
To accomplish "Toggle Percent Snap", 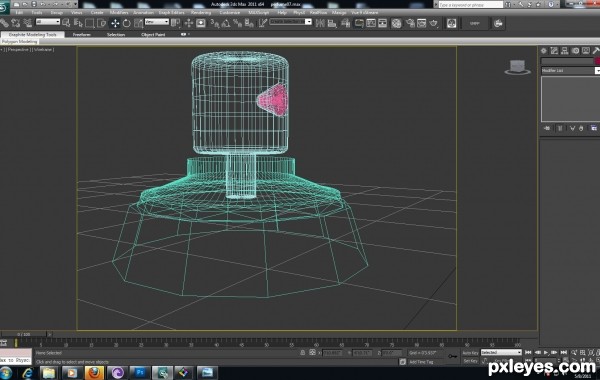I will [238, 23].
